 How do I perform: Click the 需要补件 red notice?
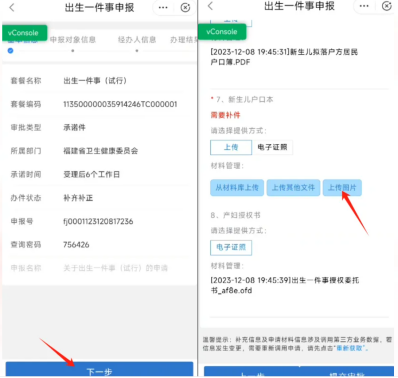225,115
